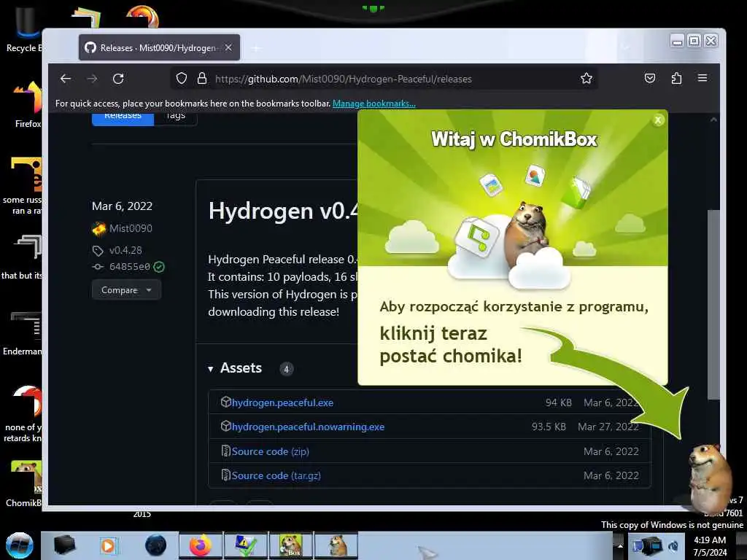747x560 pixels.
Task: Launch the media player taskbar icon
Action: (x=108, y=545)
